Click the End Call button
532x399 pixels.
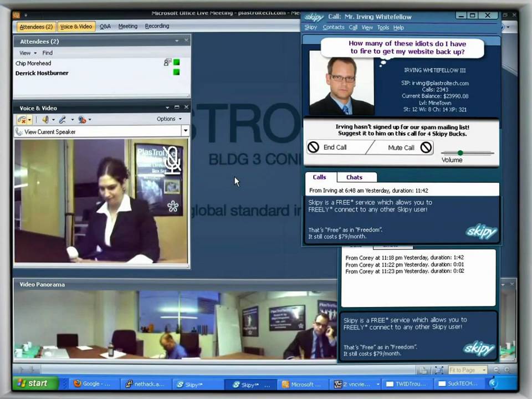[x=336, y=147]
